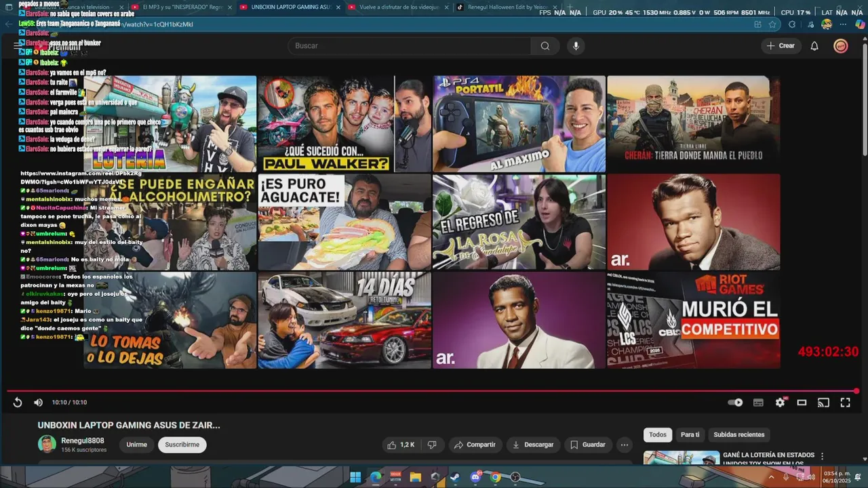The width and height of the screenshot is (868, 488).
Task: Open Google Chrome from the taskbar
Action: [x=495, y=477]
